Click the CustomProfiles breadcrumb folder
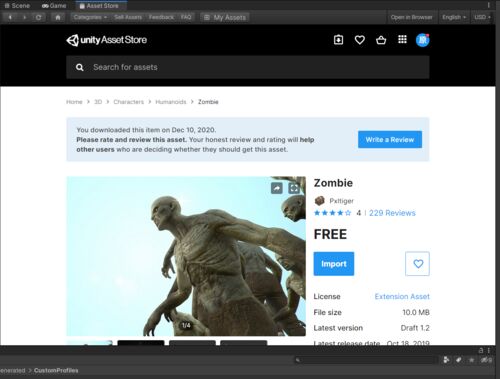This screenshot has height=379, width=500. coord(56,370)
